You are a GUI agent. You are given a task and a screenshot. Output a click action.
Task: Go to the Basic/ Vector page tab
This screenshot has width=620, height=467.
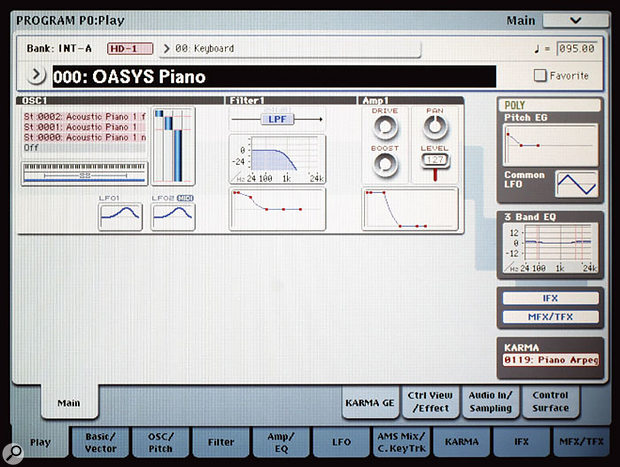(100, 442)
